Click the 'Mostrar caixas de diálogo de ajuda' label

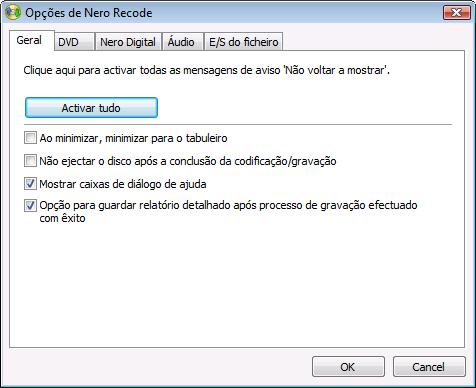pos(123,184)
